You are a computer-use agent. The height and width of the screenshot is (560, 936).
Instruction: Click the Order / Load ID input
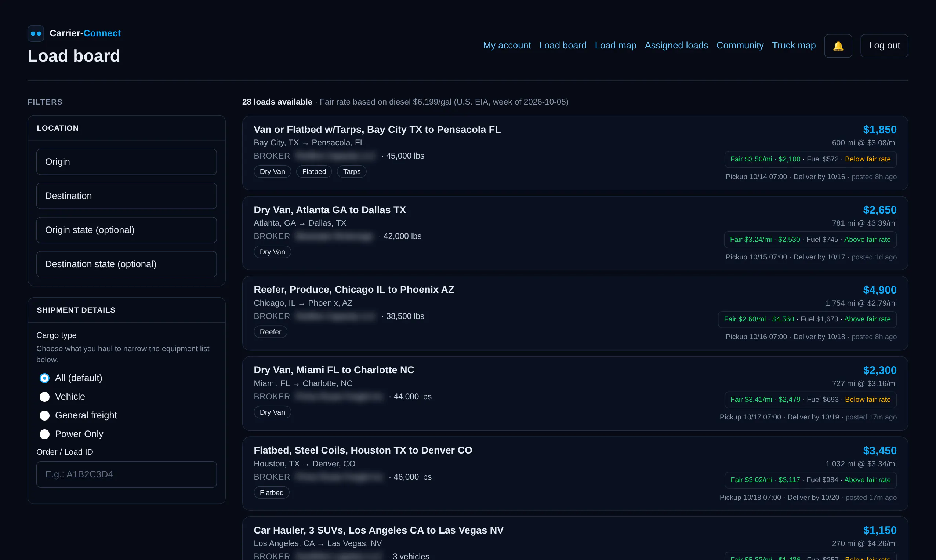click(126, 474)
